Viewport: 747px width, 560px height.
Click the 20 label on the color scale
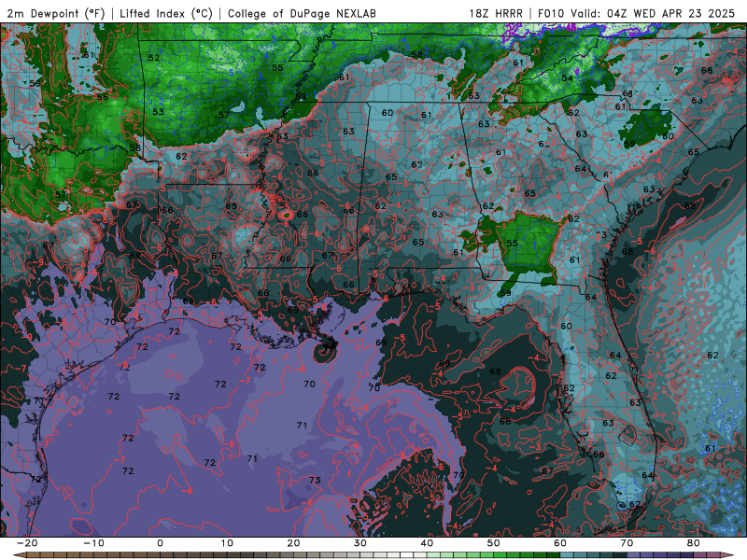293,543
